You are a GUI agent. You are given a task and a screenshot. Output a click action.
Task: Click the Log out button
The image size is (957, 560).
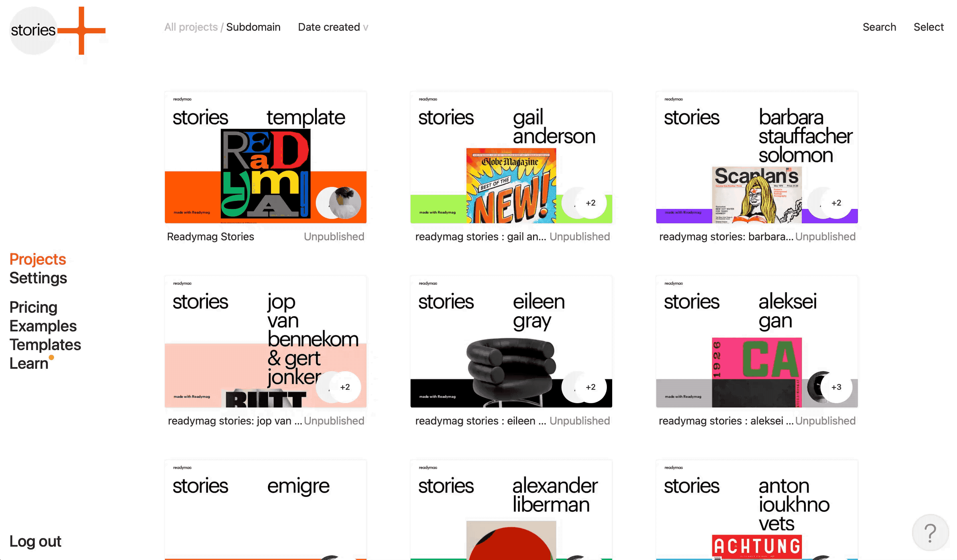[35, 541]
